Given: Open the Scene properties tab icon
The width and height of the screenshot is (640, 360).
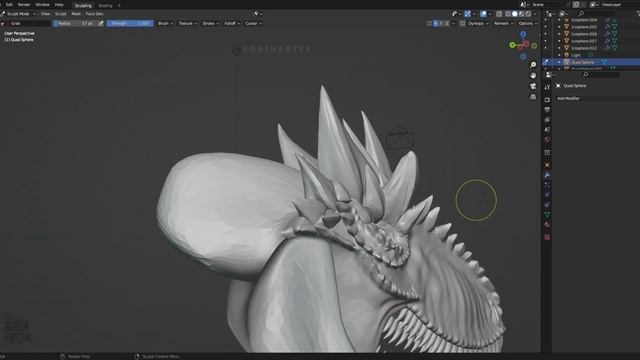Looking at the screenshot, I should click(x=547, y=129).
